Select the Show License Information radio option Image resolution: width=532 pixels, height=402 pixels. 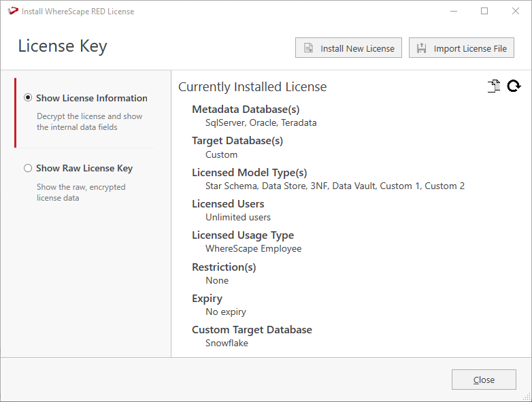click(x=28, y=98)
